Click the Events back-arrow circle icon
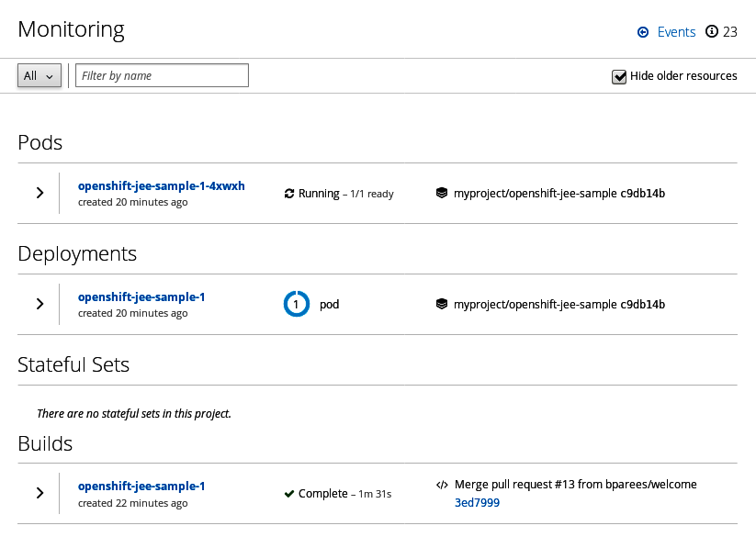 pyautogui.click(x=643, y=32)
